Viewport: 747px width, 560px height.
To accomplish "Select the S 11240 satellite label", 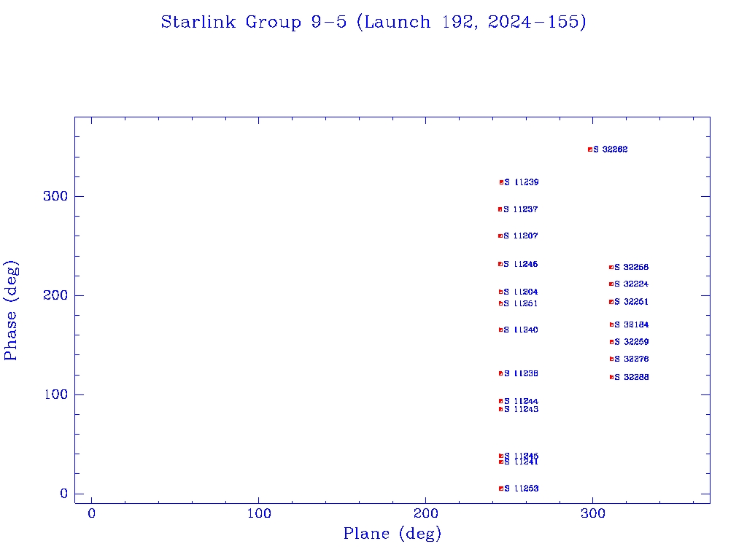I will [521, 330].
